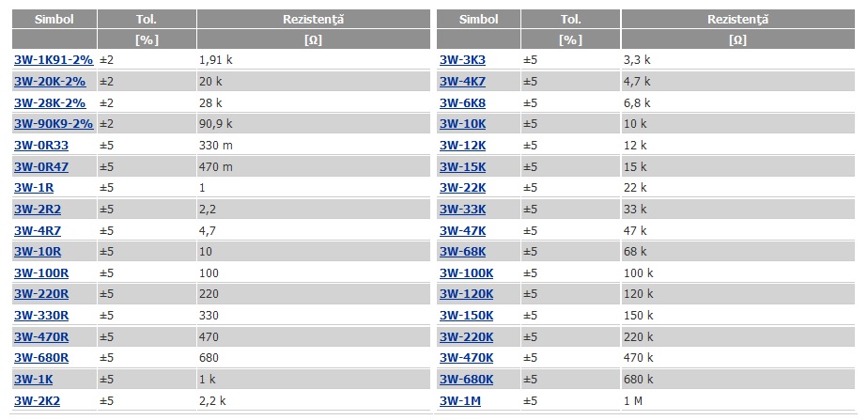868x420 pixels.
Task: Open the 3W-2K2 resistor link
Action: [x=37, y=400]
